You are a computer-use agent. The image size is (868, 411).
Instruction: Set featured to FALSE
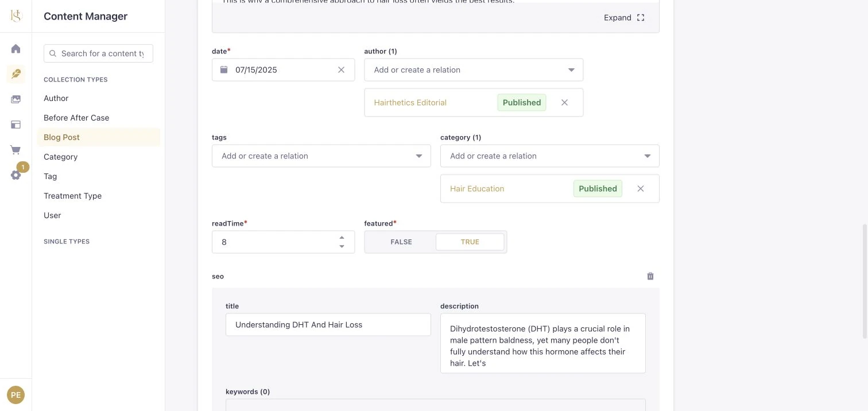(401, 242)
